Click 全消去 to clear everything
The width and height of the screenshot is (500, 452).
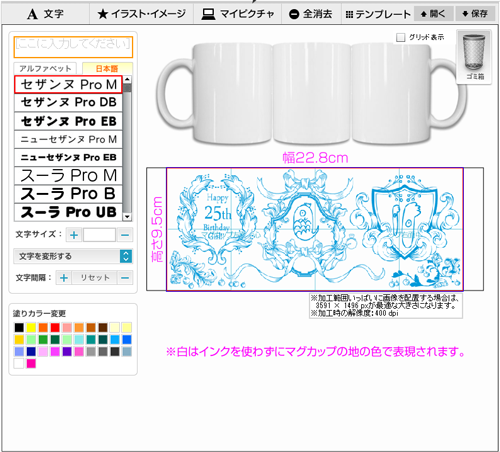click(311, 14)
